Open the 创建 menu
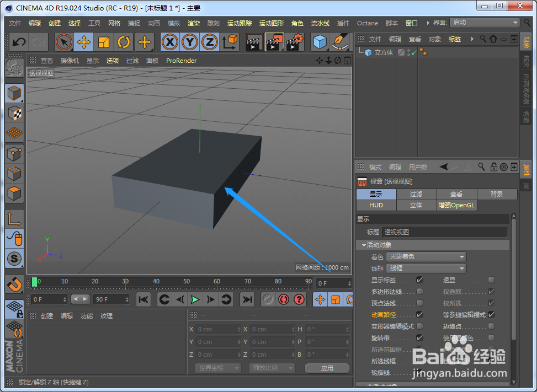 tap(55, 23)
